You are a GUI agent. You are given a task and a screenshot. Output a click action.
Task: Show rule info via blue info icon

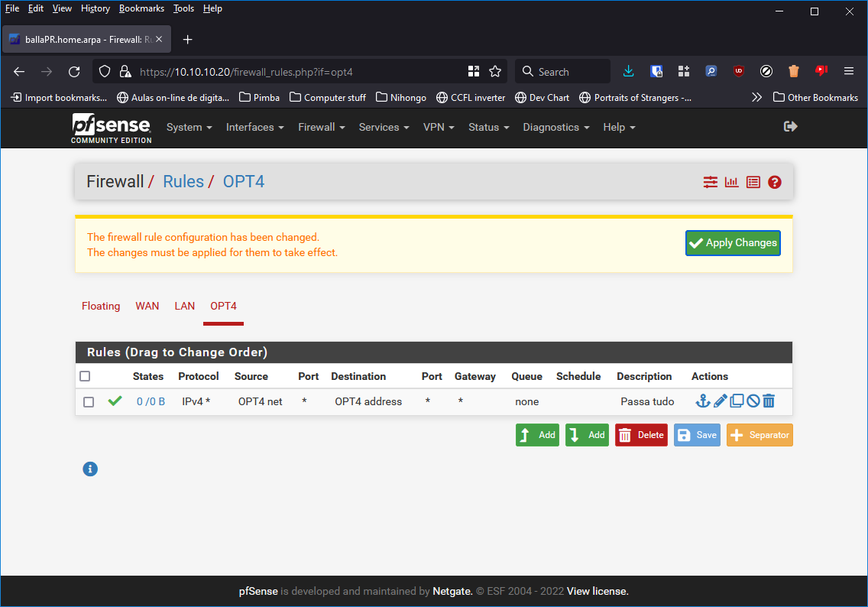click(90, 469)
